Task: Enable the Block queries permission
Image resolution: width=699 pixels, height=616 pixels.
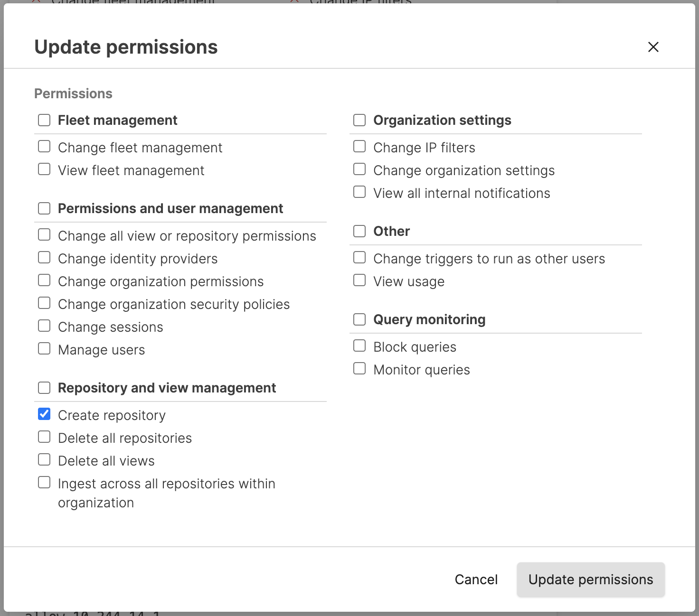Action: [359, 346]
